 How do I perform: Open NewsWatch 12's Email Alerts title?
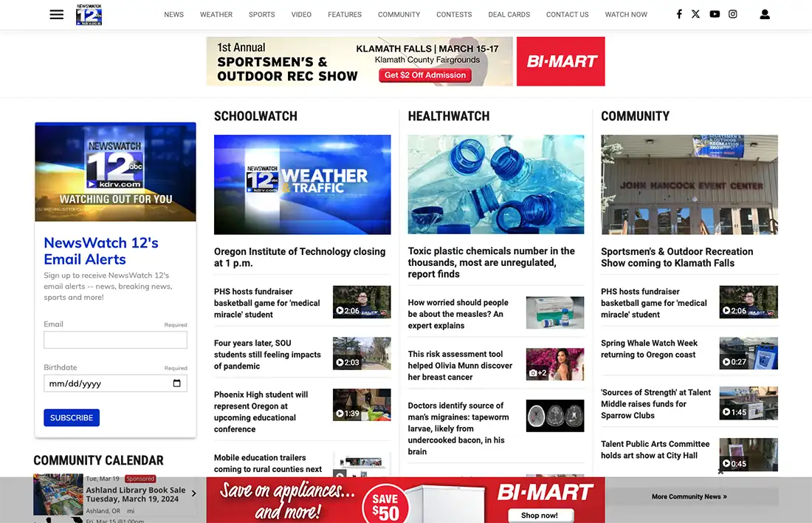(101, 251)
